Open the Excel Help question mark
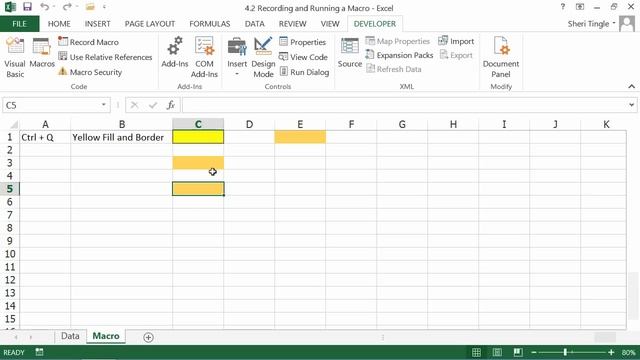640x360 pixels. pyautogui.click(x=563, y=7)
